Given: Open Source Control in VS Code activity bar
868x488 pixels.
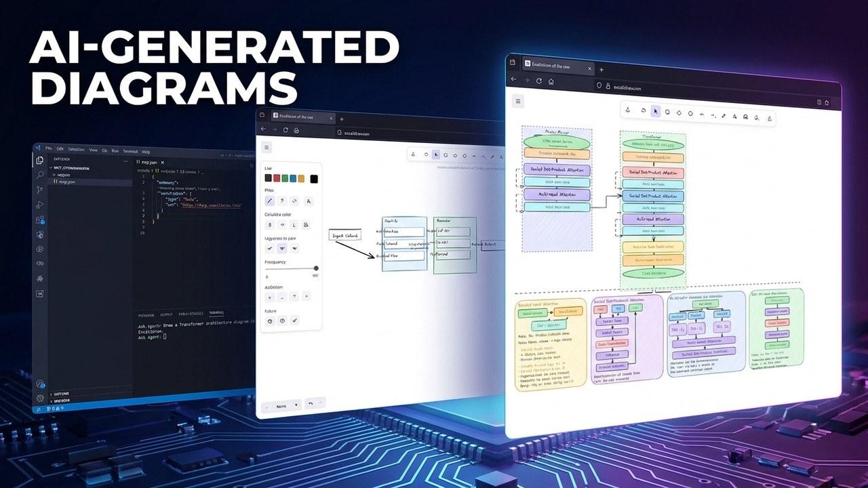Looking at the screenshot, I should coord(39,190).
